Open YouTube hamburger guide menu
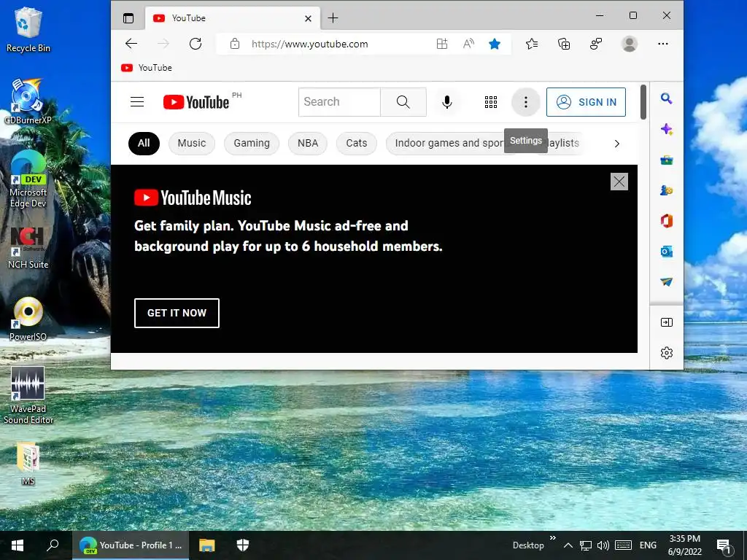747x560 pixels. (x=137, y=102)
